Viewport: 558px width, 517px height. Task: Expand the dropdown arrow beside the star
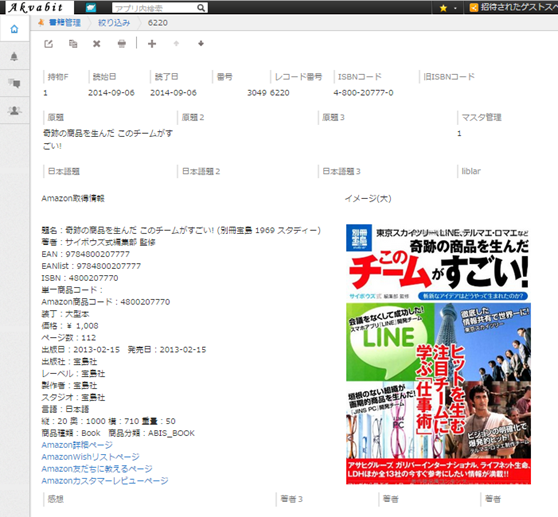tap(455, 8)
